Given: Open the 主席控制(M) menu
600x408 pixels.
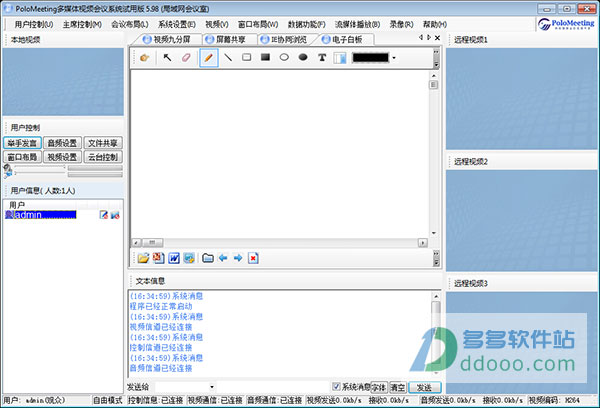Looking at the screenshot, I should pyautogui.click(x=82, y=24).
